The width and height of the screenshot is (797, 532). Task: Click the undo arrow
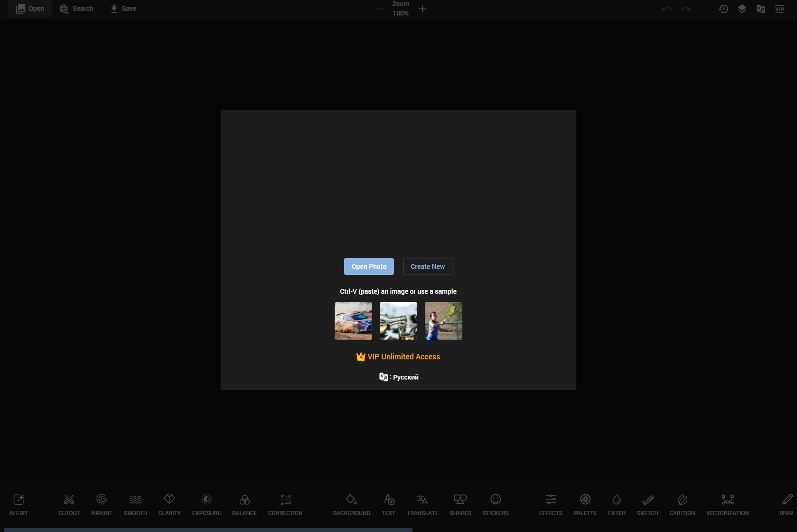(x=667, y=9)
